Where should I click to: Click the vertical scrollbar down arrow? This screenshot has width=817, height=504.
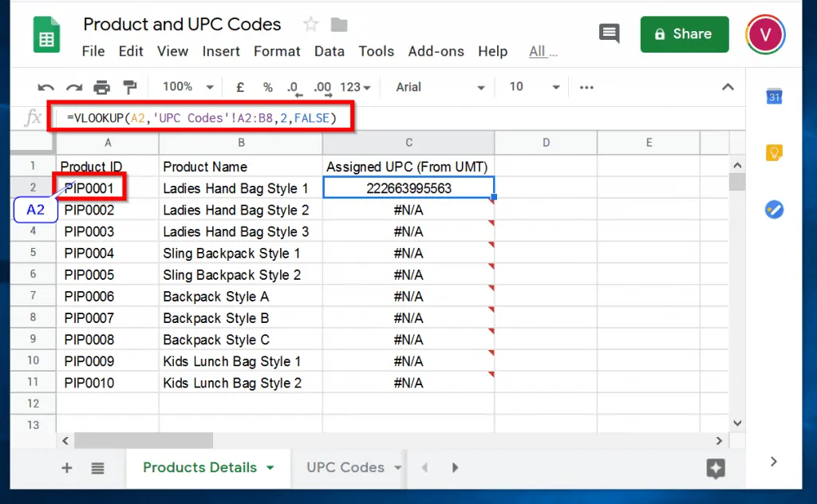pos(737,423)
